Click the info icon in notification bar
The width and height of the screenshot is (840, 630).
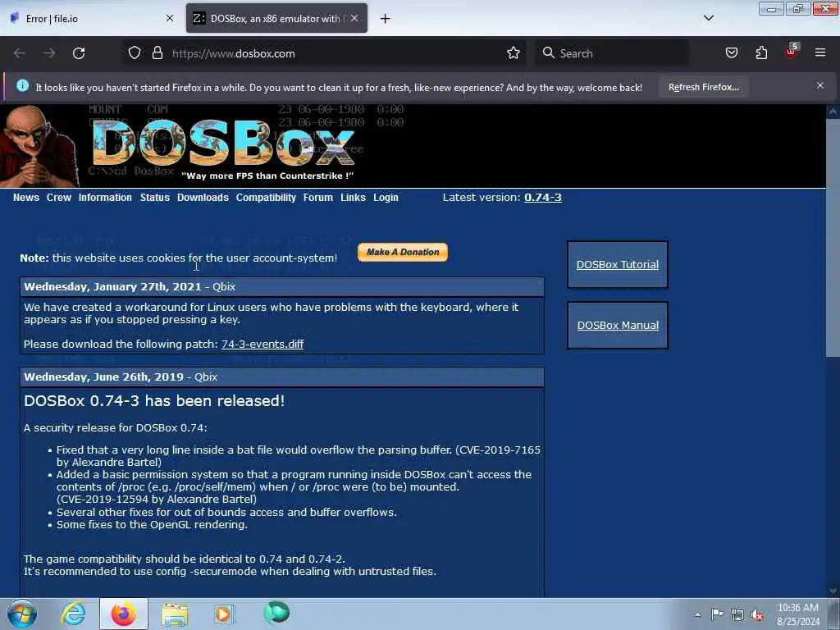pyautogui.click(x=22, y=85)
